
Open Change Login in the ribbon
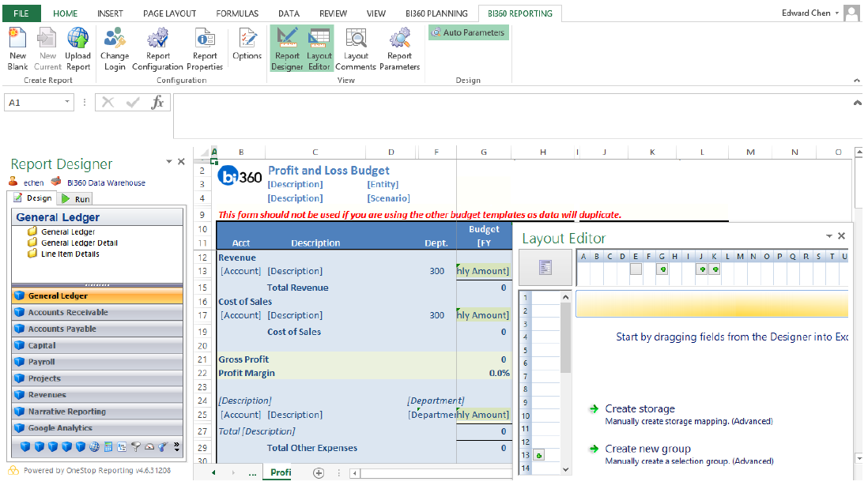click(x=115, y=49)
